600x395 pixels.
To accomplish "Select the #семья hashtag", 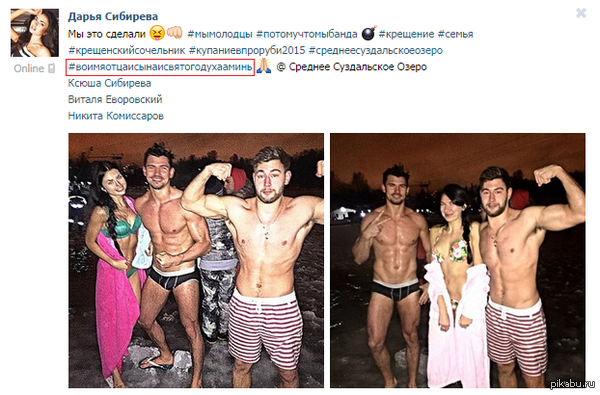I will [455, 34].
